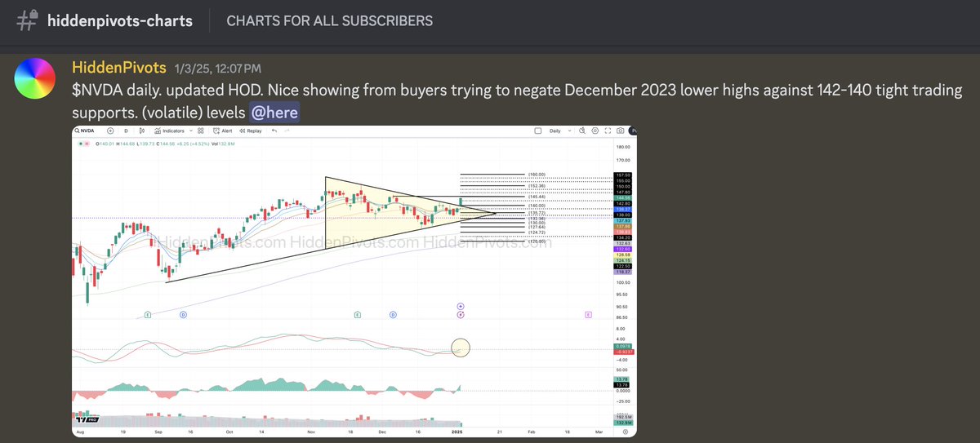Screen dimensions: 980x443
Task: Click the undo arrow in chart toolbar
Action: click(x=274, y=131)
